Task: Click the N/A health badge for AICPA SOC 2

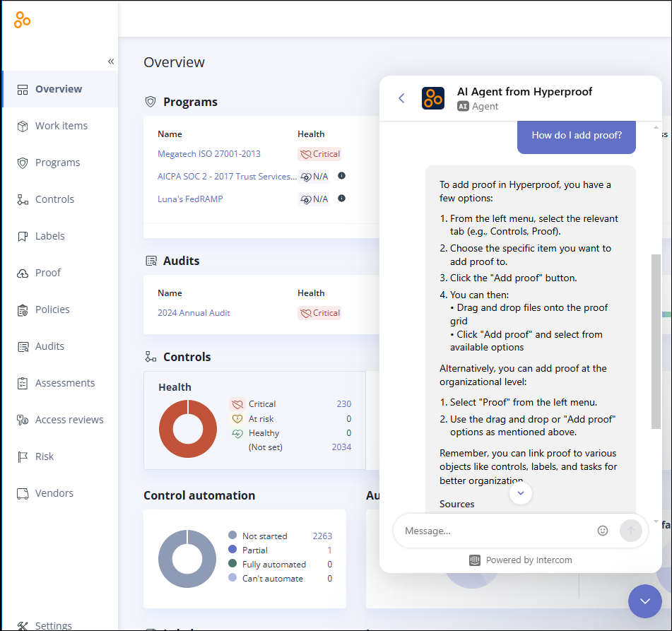Action: click(314, 176)
